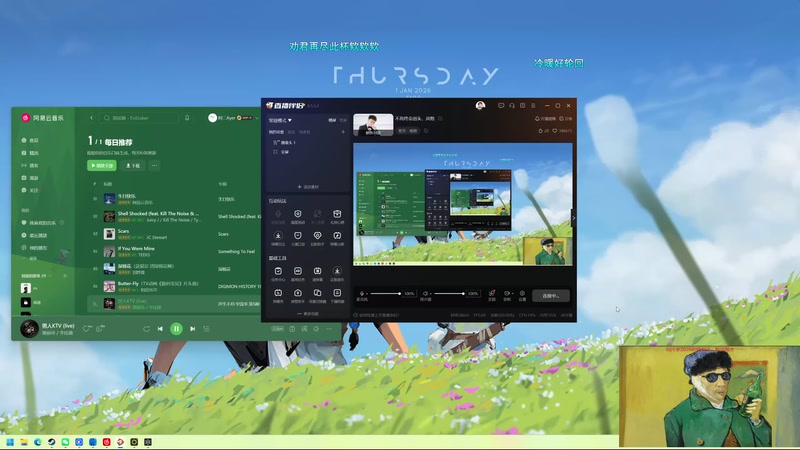Mute the microphone icon in companion bottom bar
The height and width of the screenshot is (450, 800).
point(362,293)
